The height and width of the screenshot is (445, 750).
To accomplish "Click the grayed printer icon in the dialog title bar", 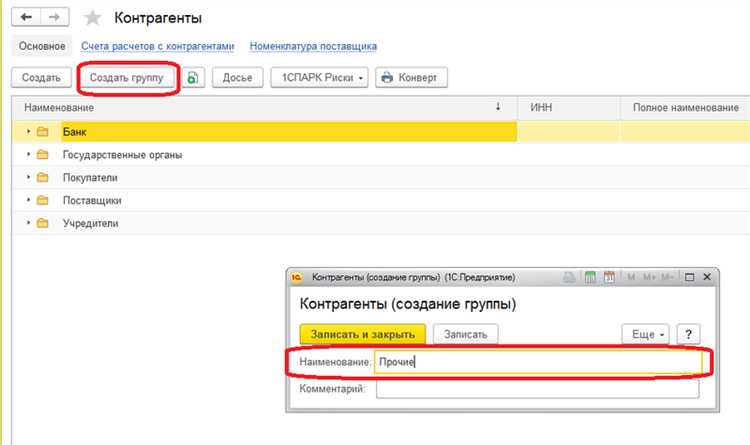I will (569, 277).
